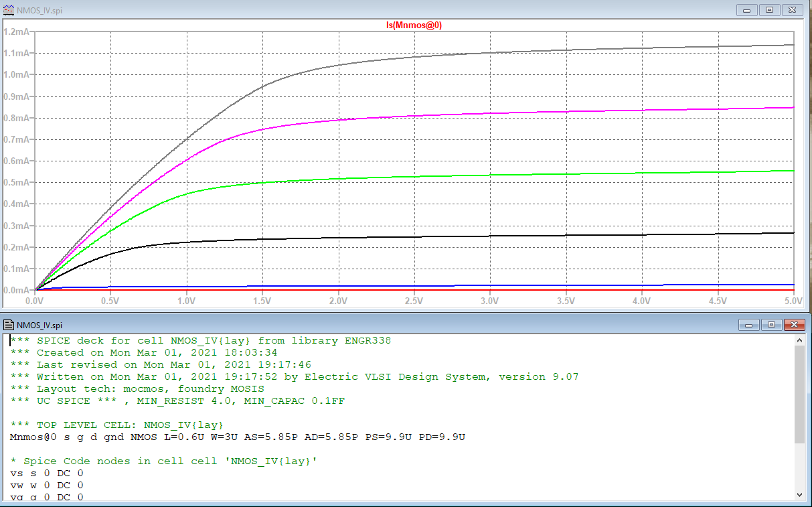Click the 0.0mA vertical axis label
The image size is (812, 507).
tap(16, 290)
